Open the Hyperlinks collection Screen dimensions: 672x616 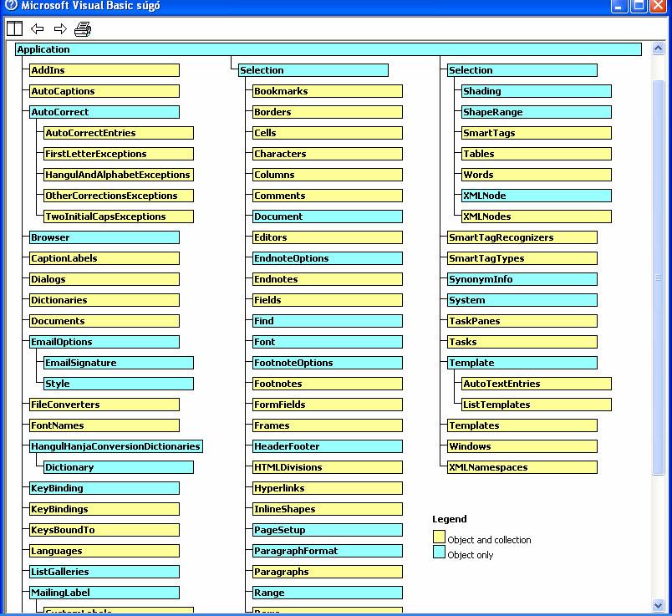(x=328, y=488)
